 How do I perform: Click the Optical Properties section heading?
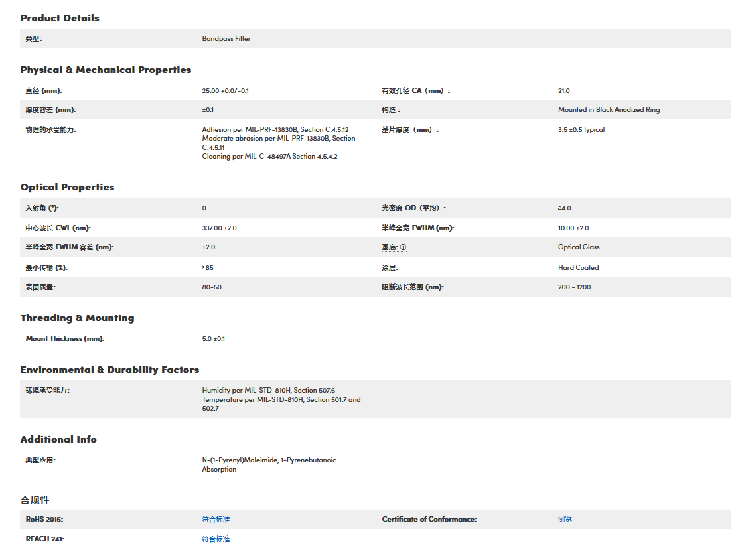click(67, 187)
